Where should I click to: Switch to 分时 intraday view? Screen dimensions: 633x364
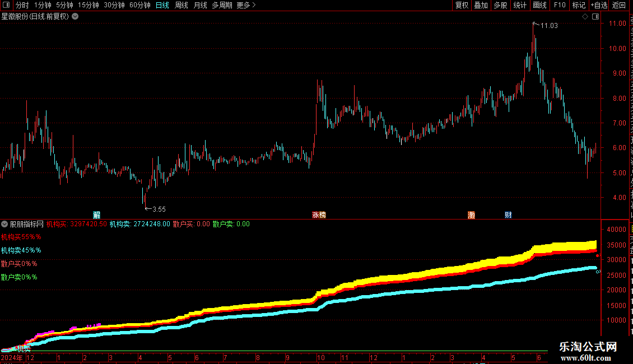(22, 5)
